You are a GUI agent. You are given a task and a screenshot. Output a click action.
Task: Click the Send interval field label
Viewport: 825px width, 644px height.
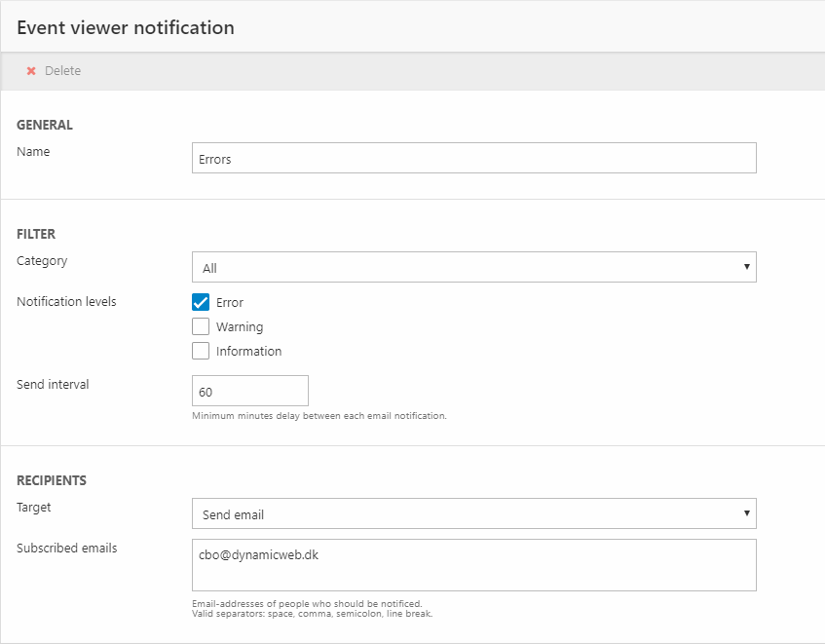coord(53,385)
